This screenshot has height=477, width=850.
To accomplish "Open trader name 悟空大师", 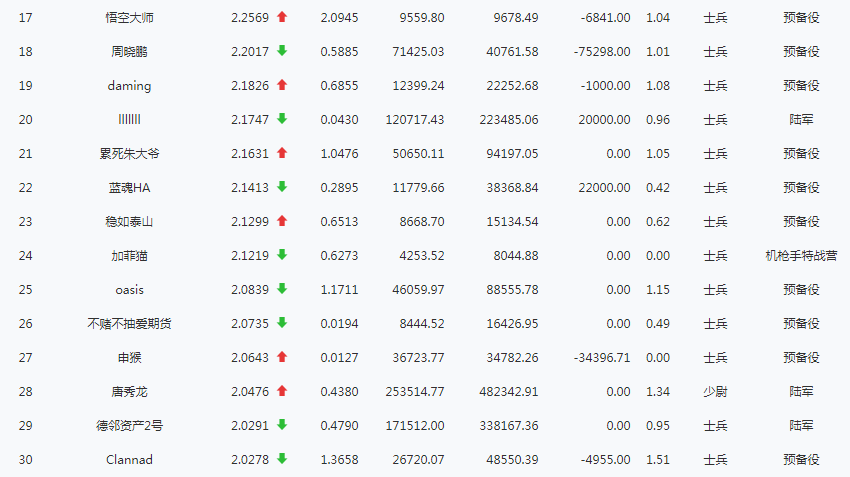I will [x=129, y=18].
